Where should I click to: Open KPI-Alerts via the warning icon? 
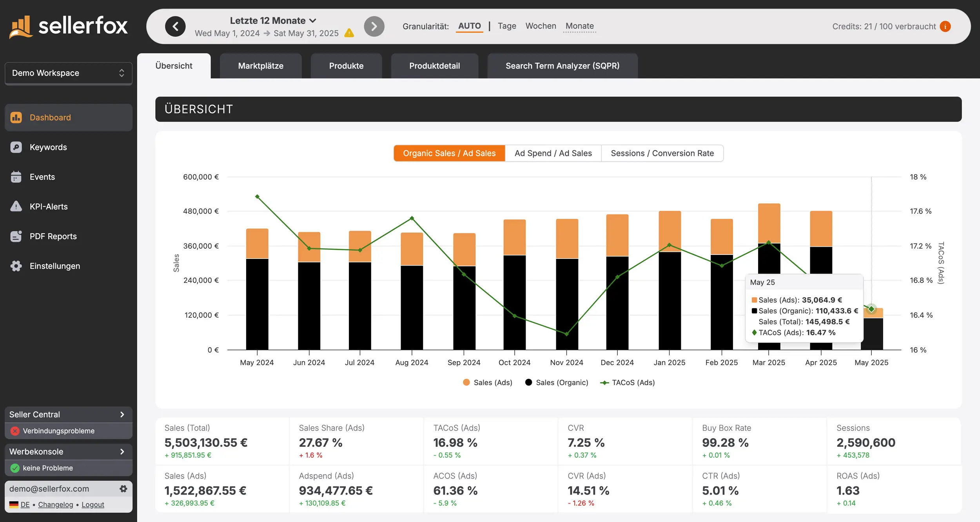(x=16, y=206)
